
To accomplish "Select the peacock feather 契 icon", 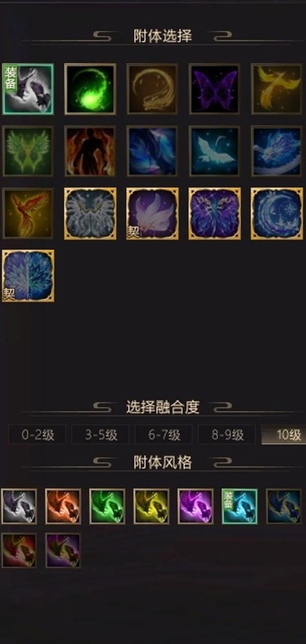I will 28,276.
